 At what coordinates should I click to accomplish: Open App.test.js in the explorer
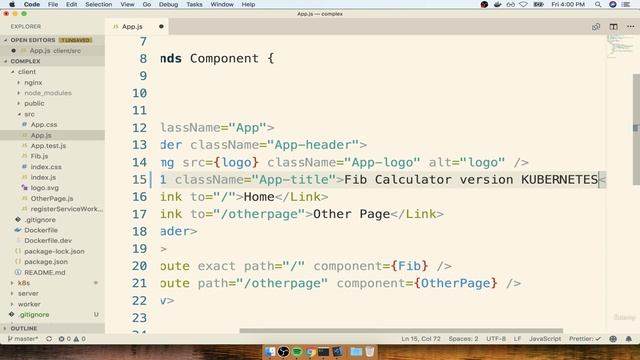pyautogui.click(x=48, y=146)
